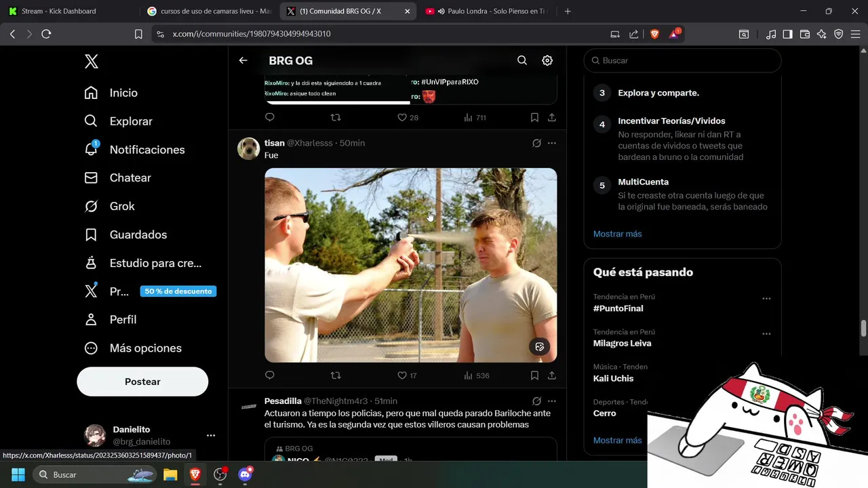This screenshot has width=868, height=488.
Task: Click the X logo in the sidebar
Action: pos(92,62)
